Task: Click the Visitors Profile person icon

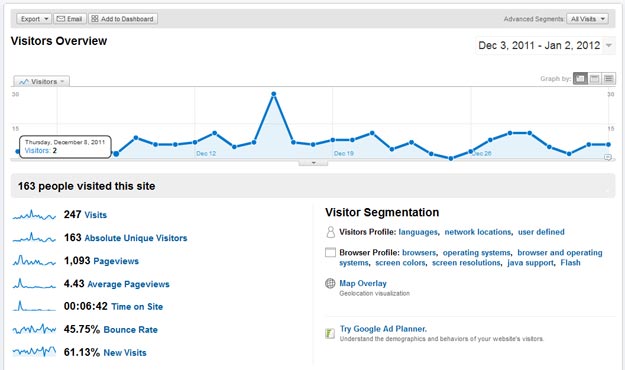Action: click(330, 232)
